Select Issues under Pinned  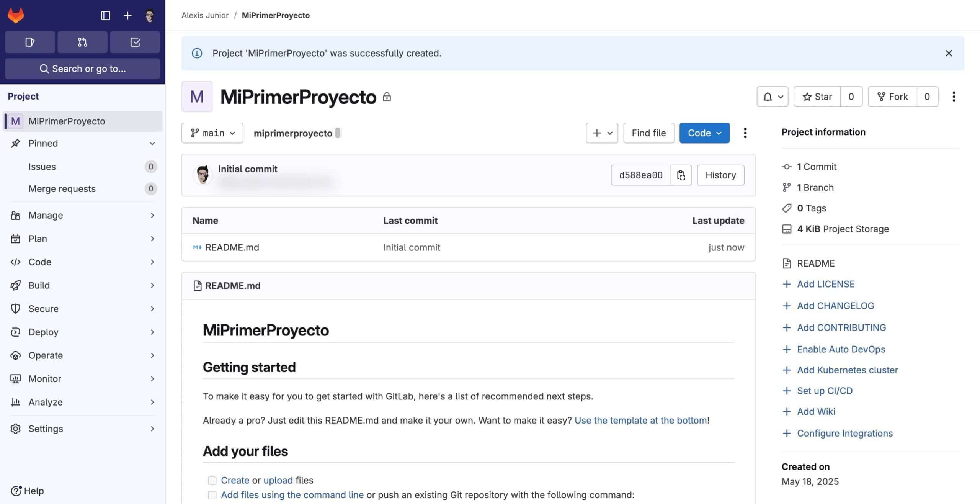42,166
